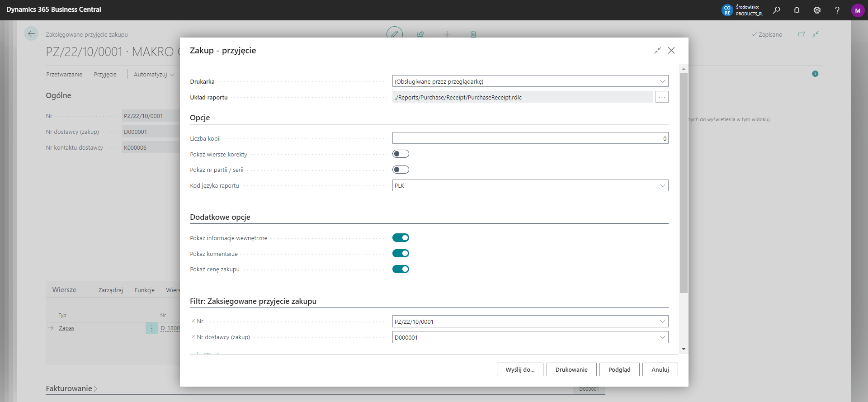Open page in new window icon

pyautogui.click(x=802, y=34)
